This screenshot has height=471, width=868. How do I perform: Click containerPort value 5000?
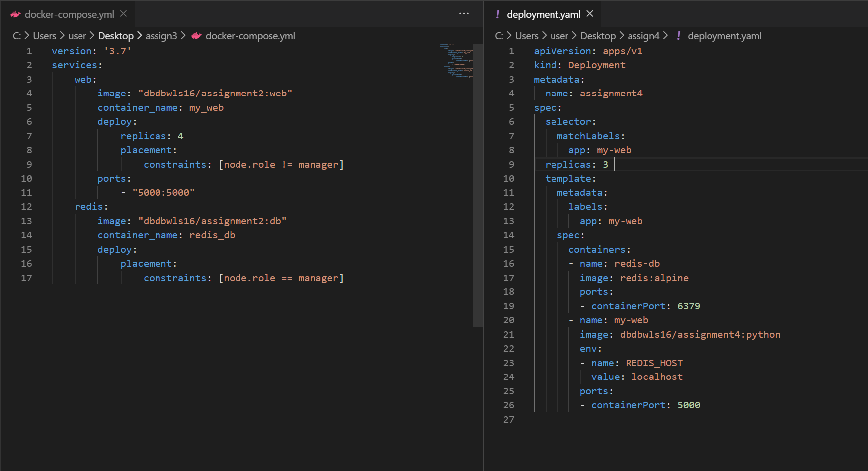coord(689,405)
